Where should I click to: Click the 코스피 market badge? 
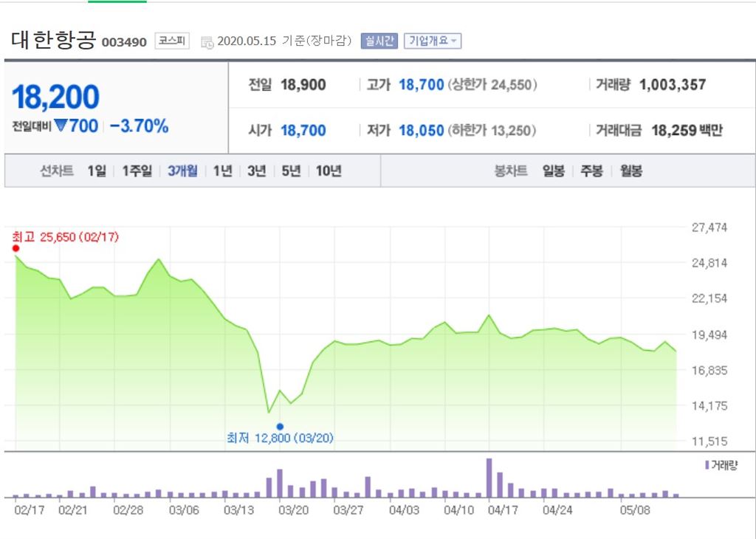coord(172,41)
